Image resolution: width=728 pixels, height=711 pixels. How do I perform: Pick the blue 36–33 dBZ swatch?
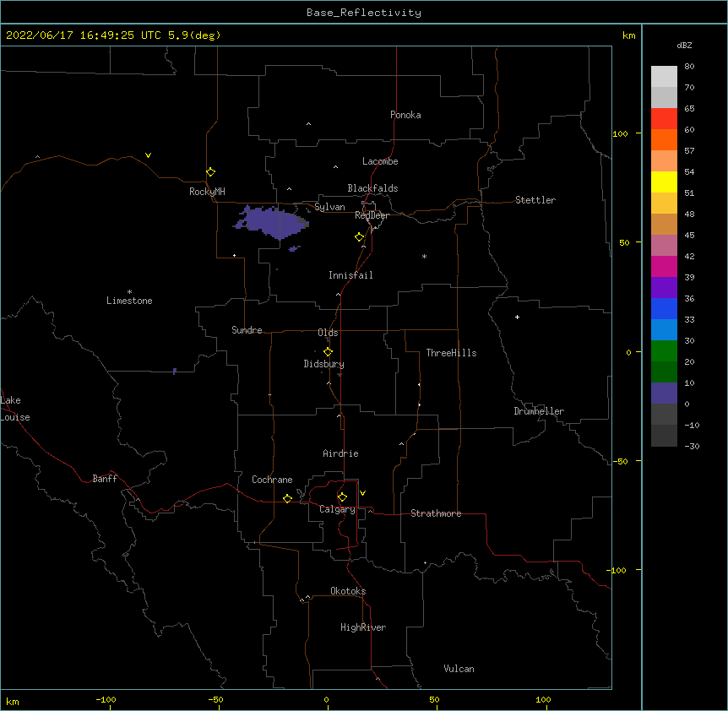click(x=664, y=308)
